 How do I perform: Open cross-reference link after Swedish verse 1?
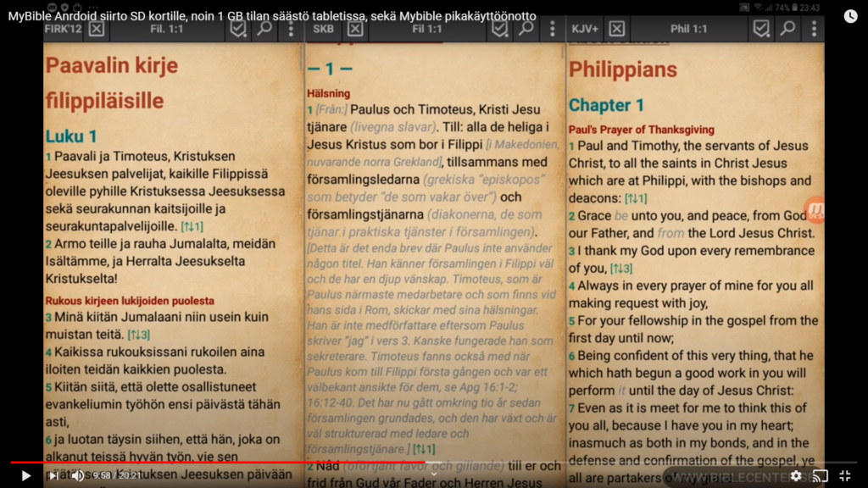point(424,449)
